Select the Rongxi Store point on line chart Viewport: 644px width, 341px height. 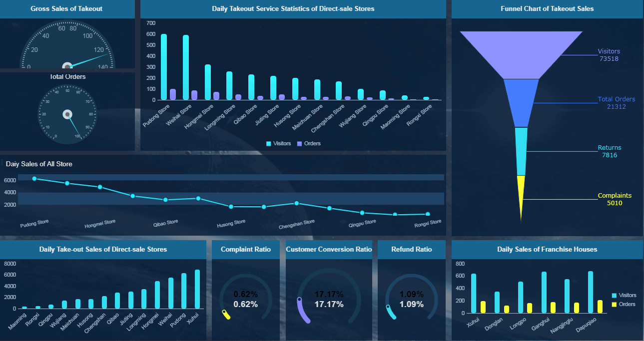click(428, 214)
